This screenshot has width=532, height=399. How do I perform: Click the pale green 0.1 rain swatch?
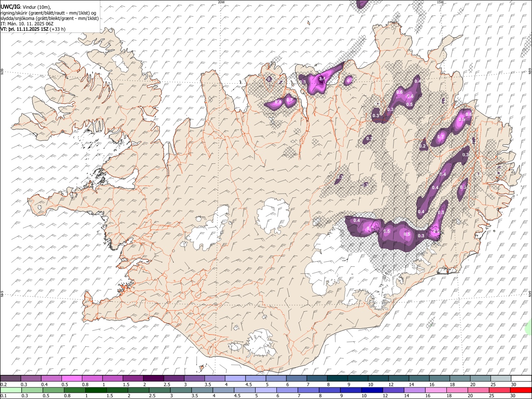(x=10, y=390)
